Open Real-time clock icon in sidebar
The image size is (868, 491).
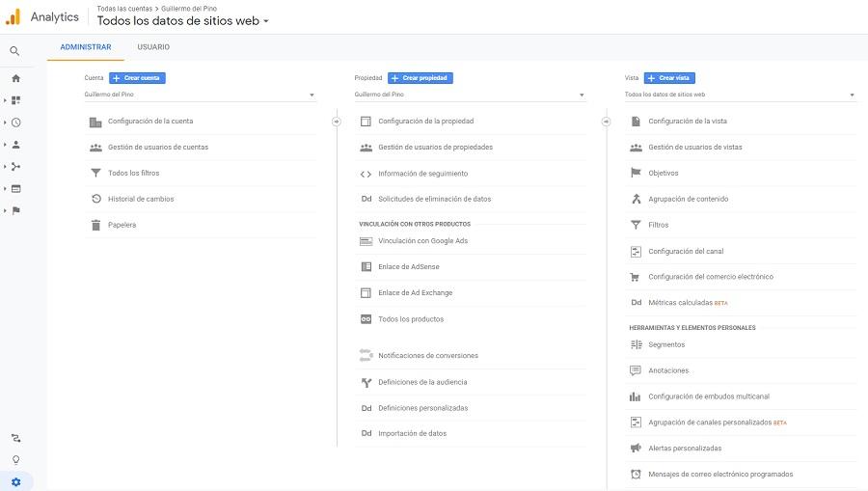[x=16, y=123]
